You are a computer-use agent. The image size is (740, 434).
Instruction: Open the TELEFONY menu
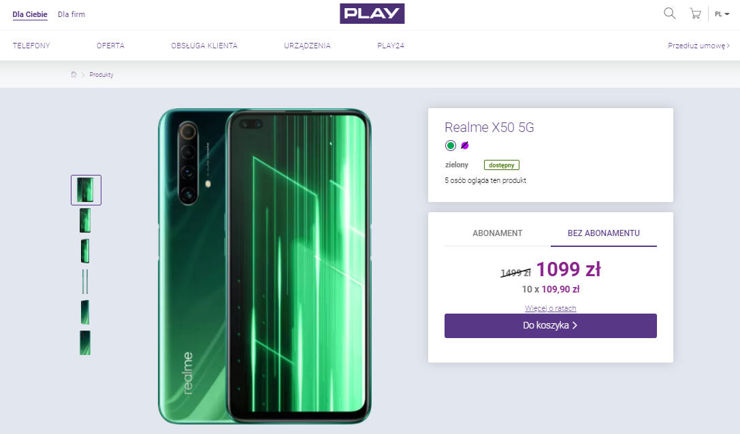pyautogui.click(x=31, y=46)
